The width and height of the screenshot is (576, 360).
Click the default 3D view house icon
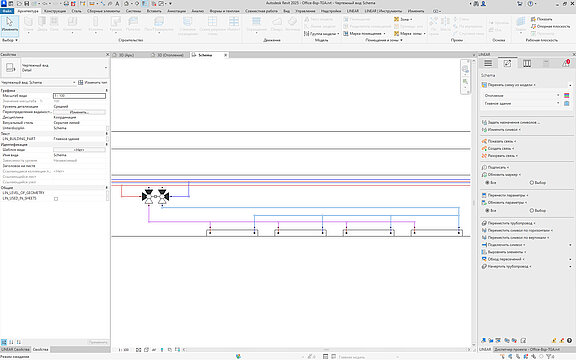pos(126,4)
